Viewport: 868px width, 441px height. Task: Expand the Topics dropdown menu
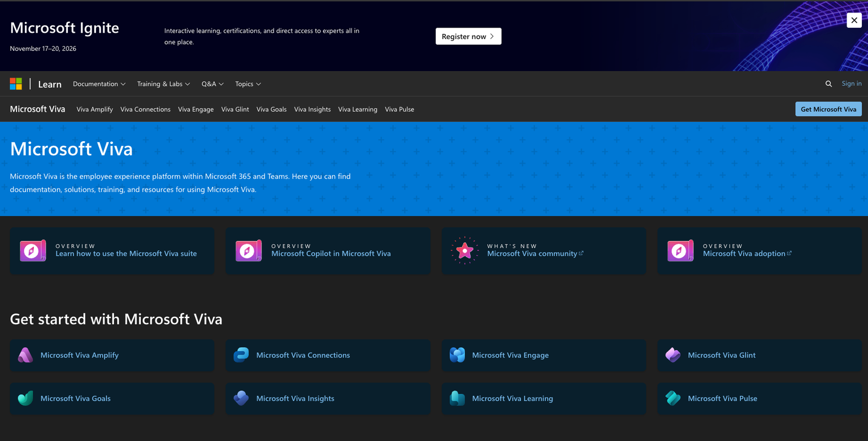pos(248,84)
